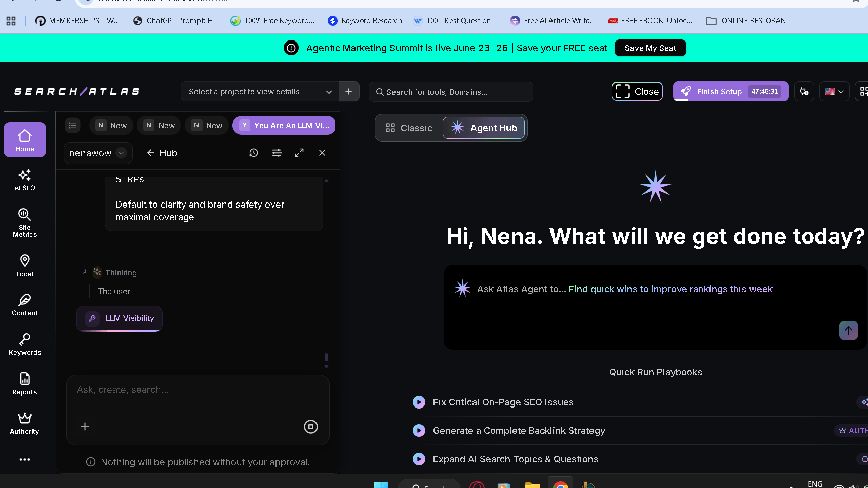Click the summit announcement info icon
The image size is (868, 488).
(x=291, y=48)
